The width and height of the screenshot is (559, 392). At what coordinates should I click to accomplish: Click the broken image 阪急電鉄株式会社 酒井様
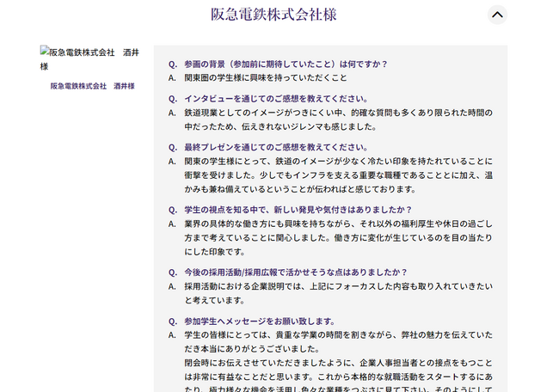89,59
